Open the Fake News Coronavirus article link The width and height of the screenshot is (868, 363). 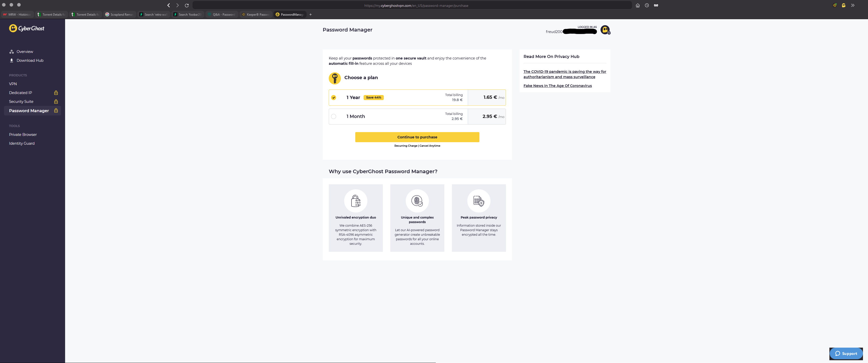557,86
